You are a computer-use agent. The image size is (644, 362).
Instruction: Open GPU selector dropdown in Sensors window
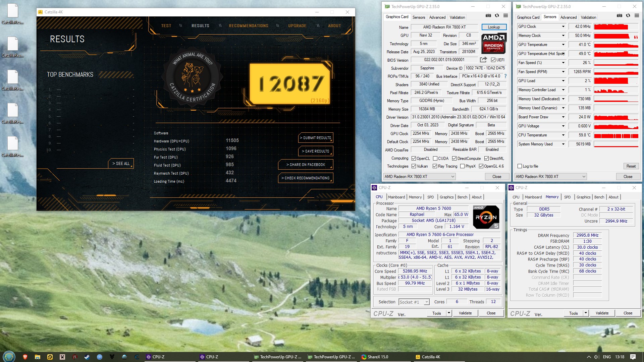551,177
